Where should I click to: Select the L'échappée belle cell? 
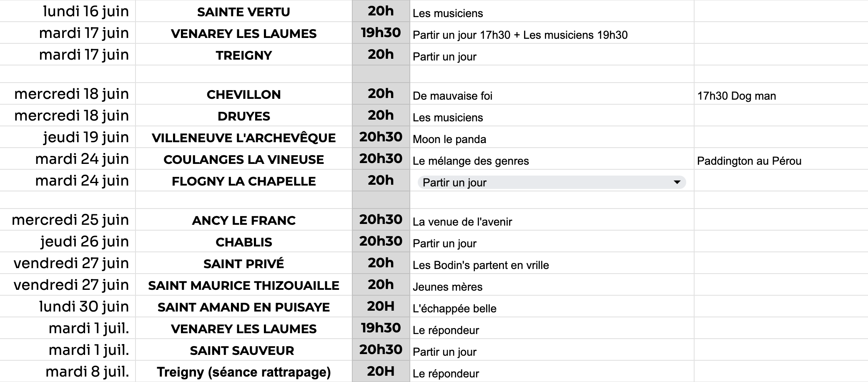point(552,307)
